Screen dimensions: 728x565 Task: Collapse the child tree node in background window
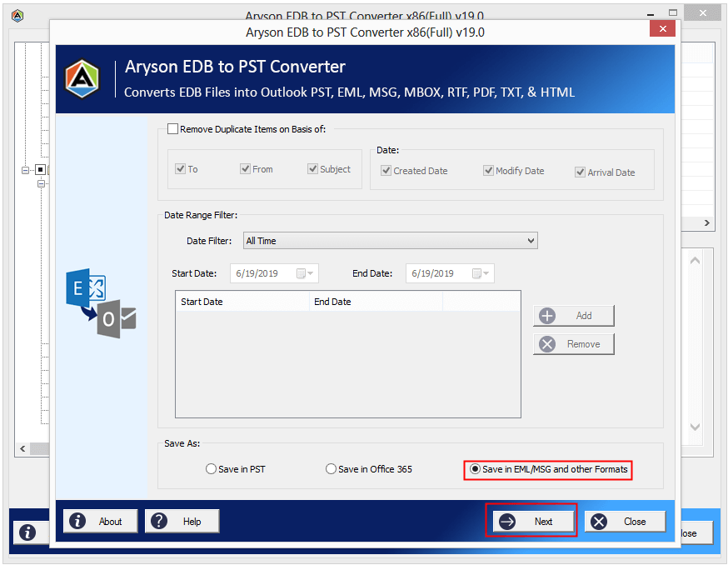(x=42, y=184)
